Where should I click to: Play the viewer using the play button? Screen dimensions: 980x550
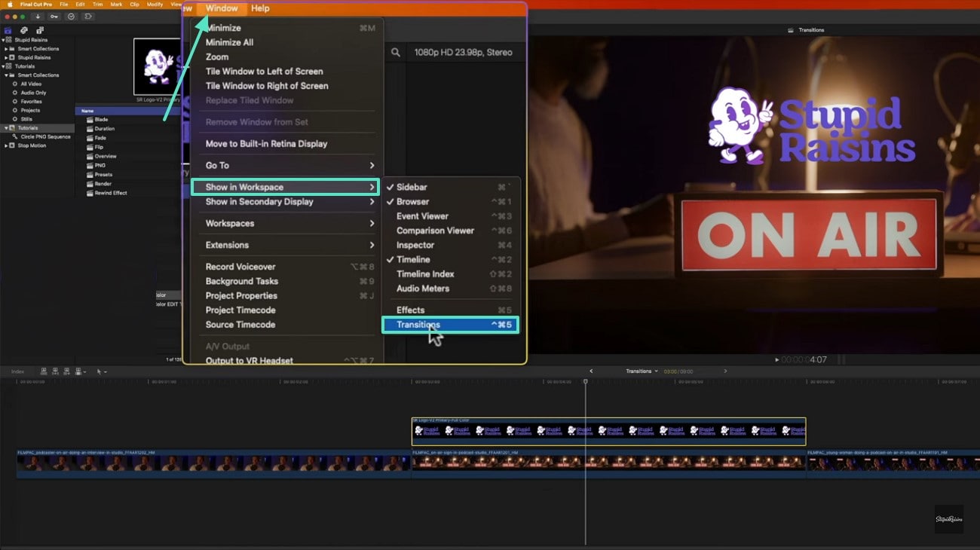[x=776, y=360]
